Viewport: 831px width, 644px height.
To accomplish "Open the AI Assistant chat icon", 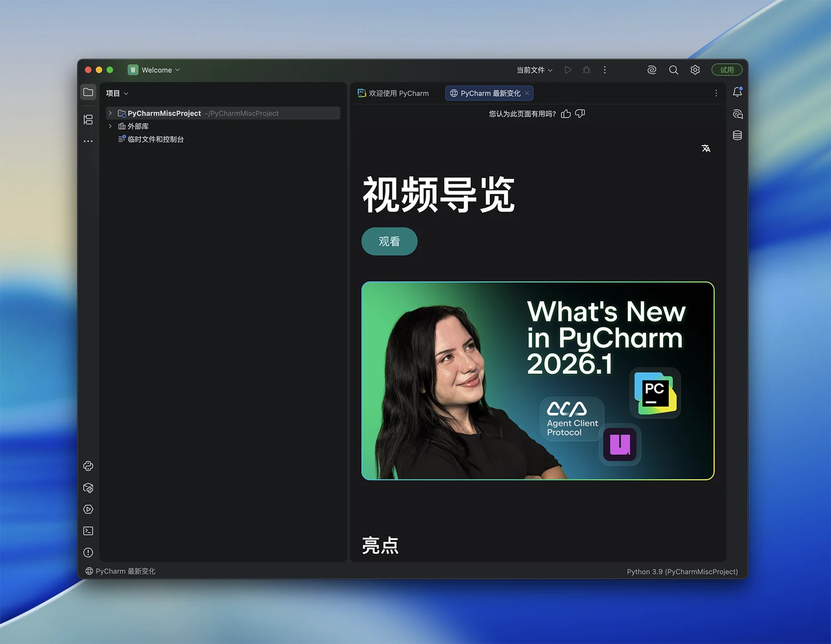I will coord(737,114).
